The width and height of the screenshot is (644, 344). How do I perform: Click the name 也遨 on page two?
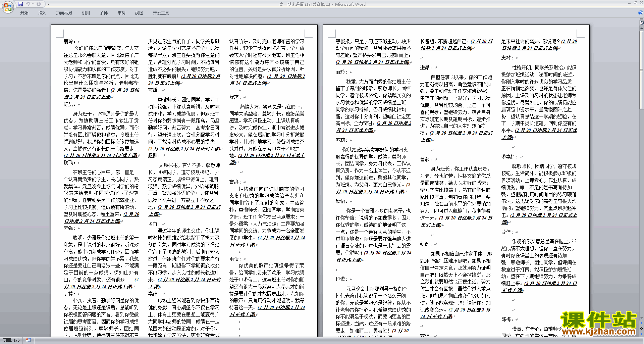[x=340, y=279]
